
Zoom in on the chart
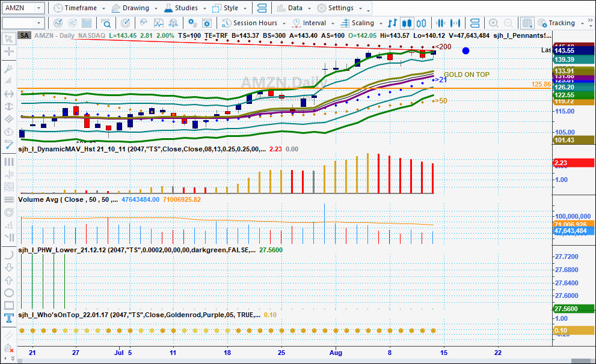(x=493, y=23)
